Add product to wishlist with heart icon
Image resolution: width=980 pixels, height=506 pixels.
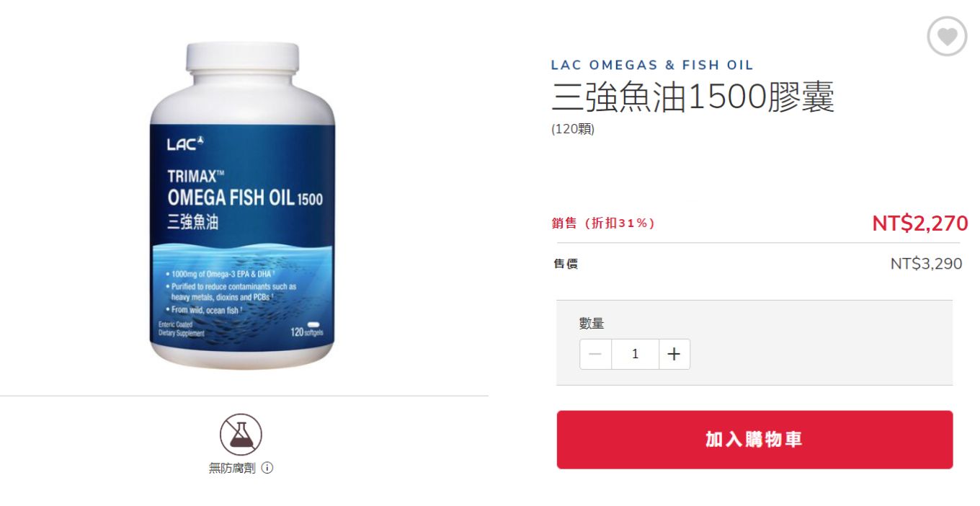(x=946, y=36)
